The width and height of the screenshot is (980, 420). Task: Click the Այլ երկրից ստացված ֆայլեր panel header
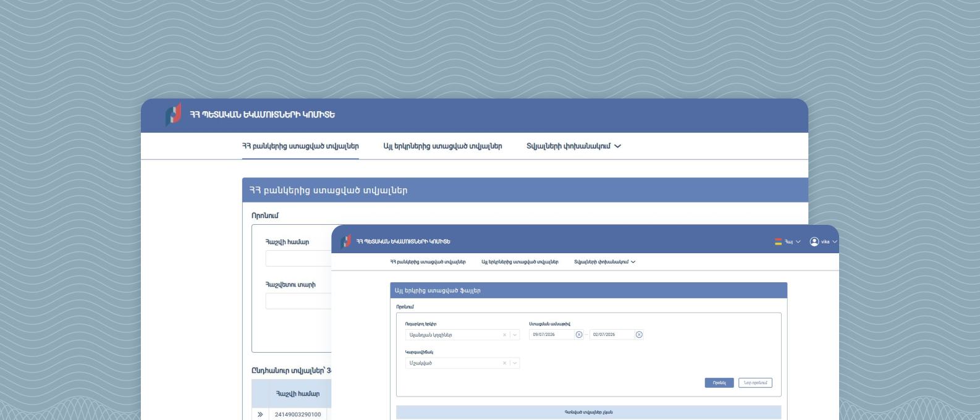coord(589,290)
